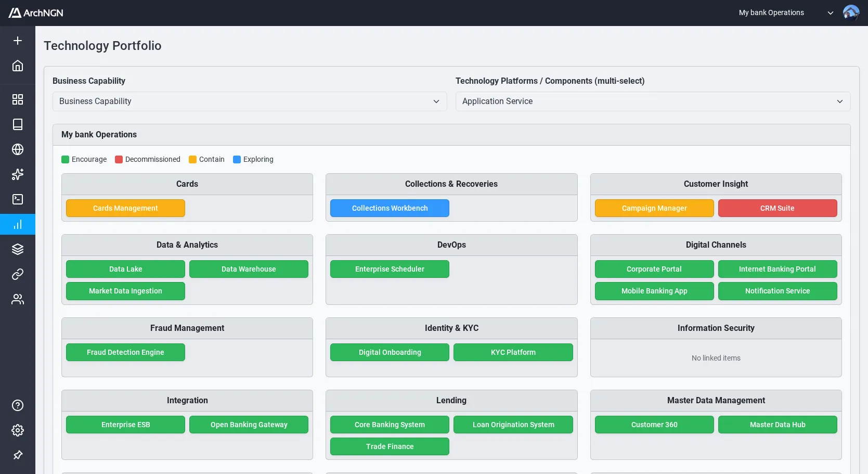
Task: Expand the Business Capability dropdown
Action: point(250,101)
